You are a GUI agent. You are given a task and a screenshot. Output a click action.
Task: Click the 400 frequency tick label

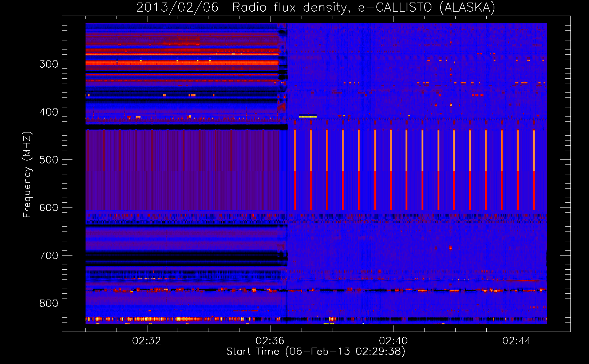(49, 112)
